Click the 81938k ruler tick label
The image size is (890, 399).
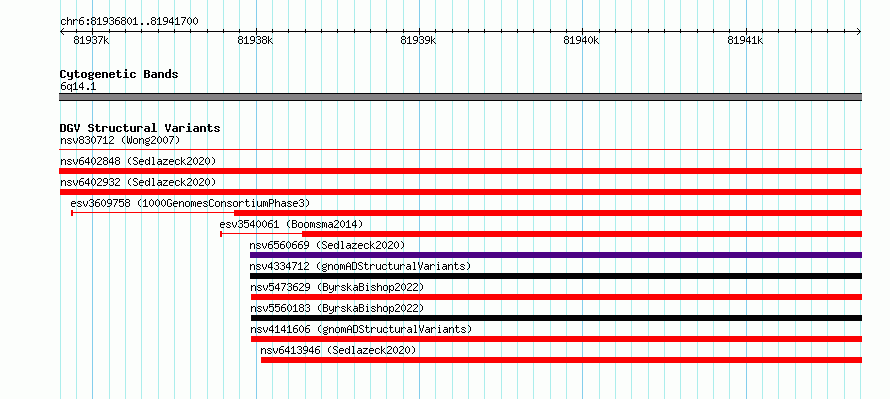255,40
